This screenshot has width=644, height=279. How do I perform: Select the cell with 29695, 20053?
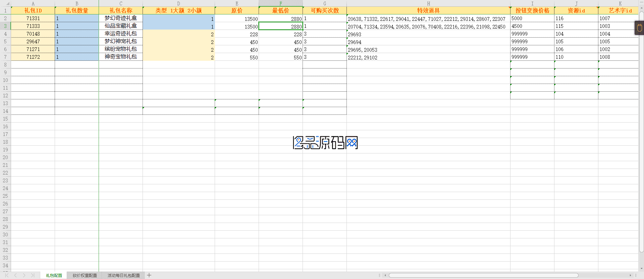point(428,49)
